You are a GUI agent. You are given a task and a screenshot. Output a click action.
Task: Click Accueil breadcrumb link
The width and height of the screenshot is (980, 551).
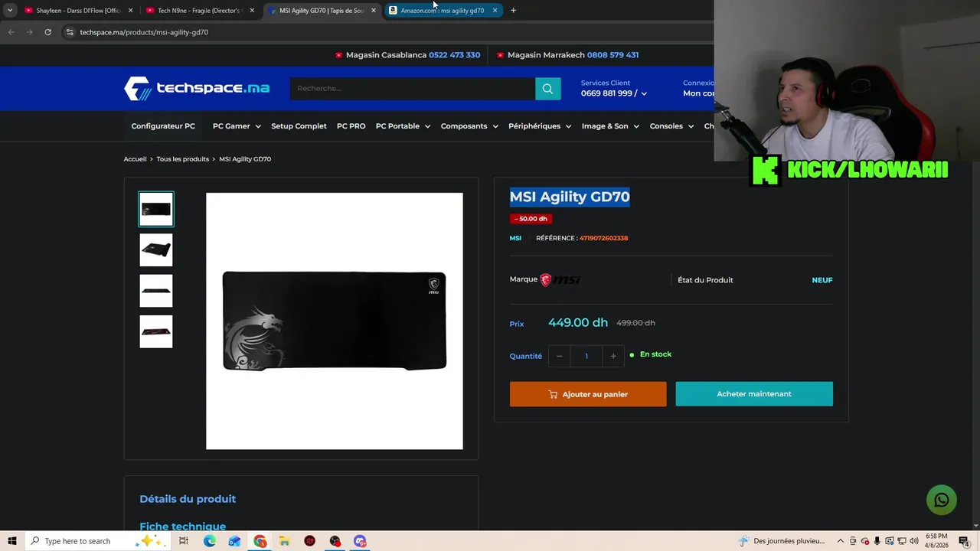(x=135, y=159)
